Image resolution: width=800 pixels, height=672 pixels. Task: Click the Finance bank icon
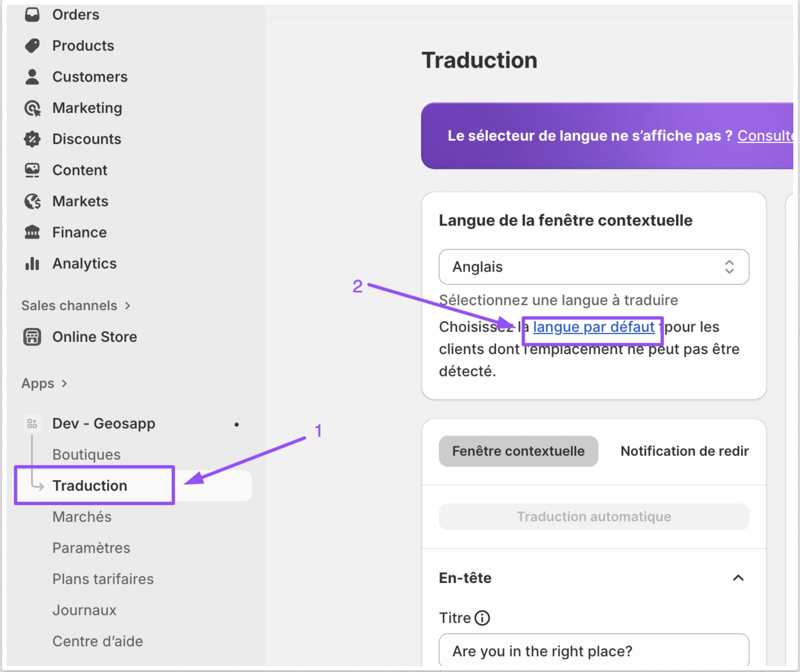pos(32,232)
